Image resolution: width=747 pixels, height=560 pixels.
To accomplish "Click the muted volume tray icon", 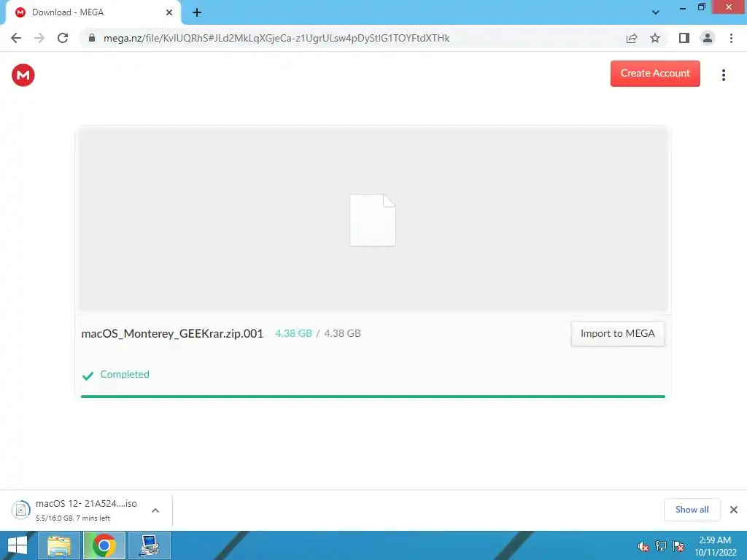I will [x=643, y=546].
